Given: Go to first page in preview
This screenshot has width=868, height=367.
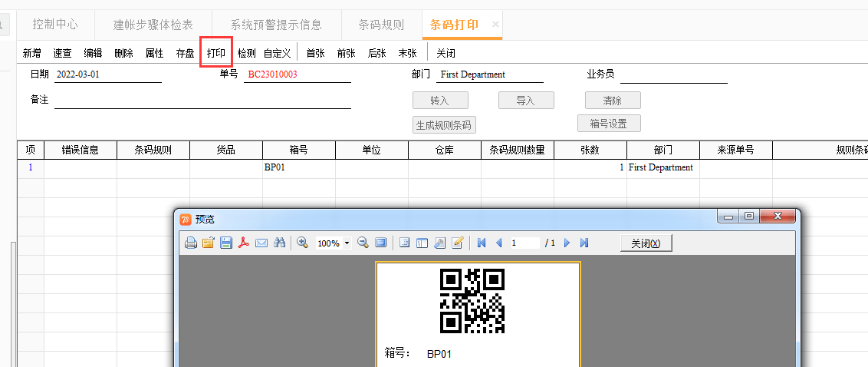Looking at the screenshot, I should [481, 243].
